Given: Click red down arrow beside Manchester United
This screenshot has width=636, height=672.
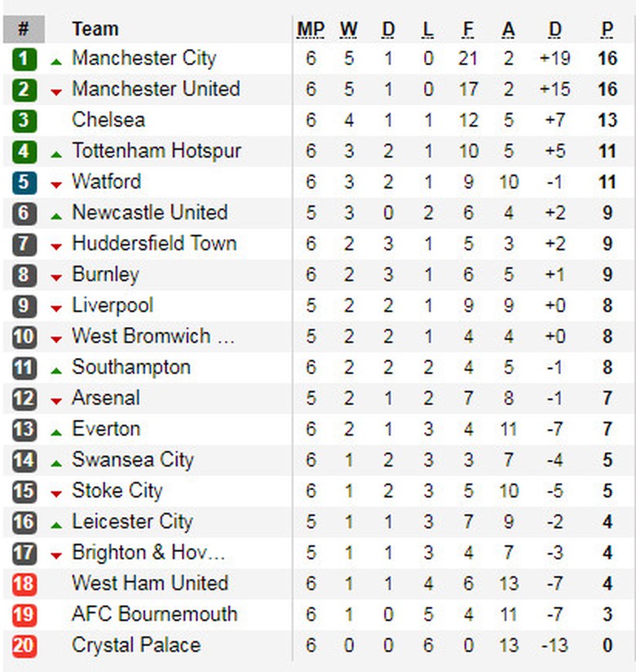Looking at the screenshot, I should coord(56,92).
